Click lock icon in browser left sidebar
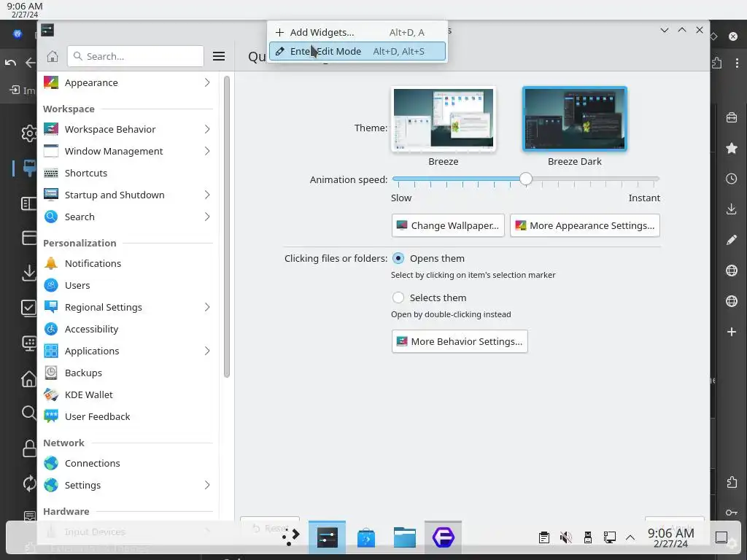Image resolution: width=747 pixels, height=560 pixels. pyautogui.click(x=28, y=448)
